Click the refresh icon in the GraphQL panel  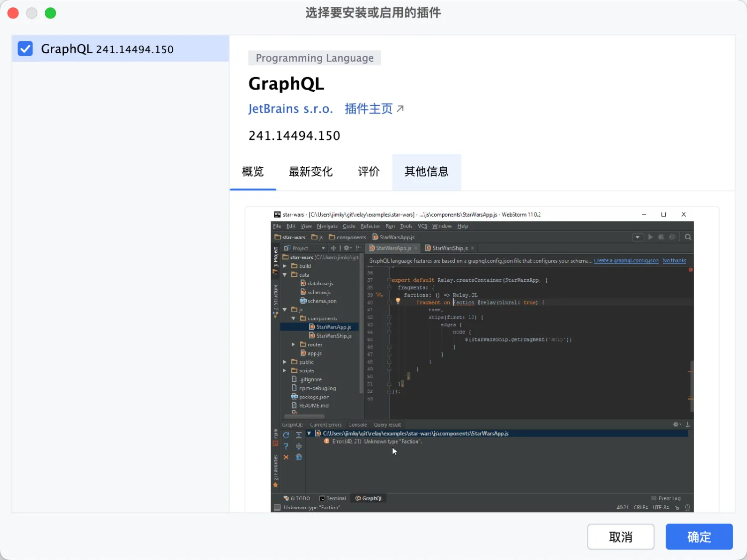tap(286, 434)
